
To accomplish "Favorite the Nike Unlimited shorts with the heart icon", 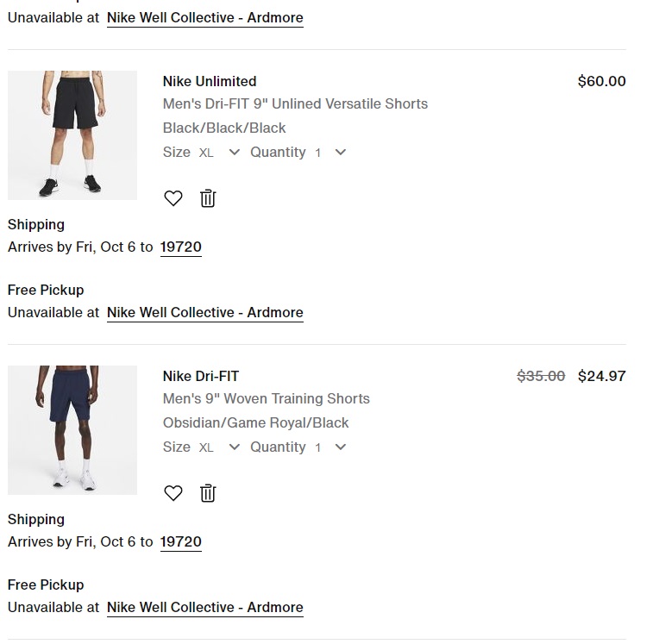I will tap(173, 198).
